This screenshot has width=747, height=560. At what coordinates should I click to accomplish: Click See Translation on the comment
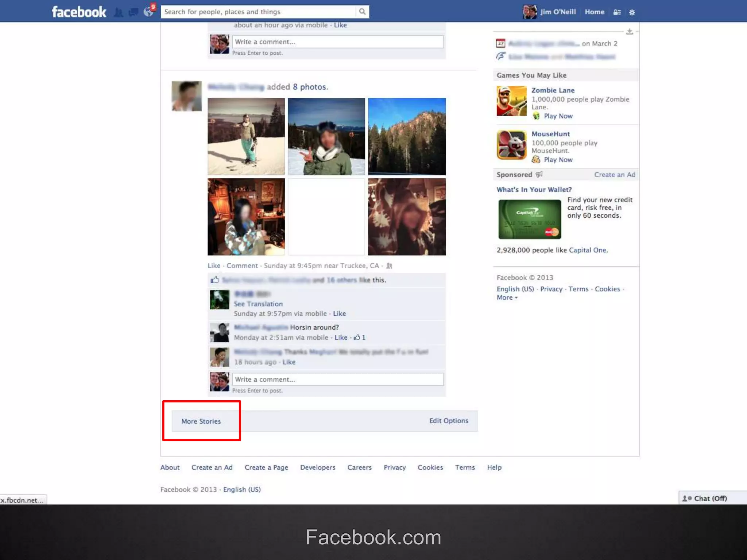[x=258, y=304]
